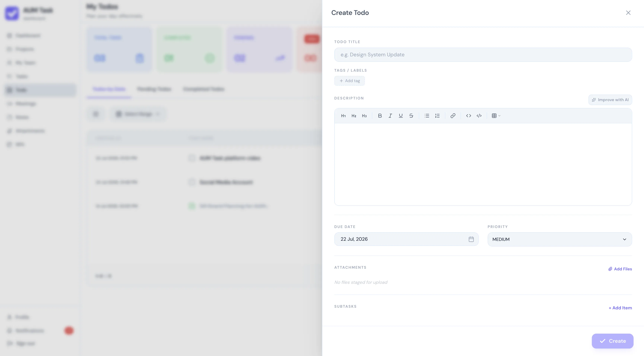This screenshot has height=356, width=644.
Task: Open the Priority dropdown showing MEDIUM
Action: [x=560, y=239]
